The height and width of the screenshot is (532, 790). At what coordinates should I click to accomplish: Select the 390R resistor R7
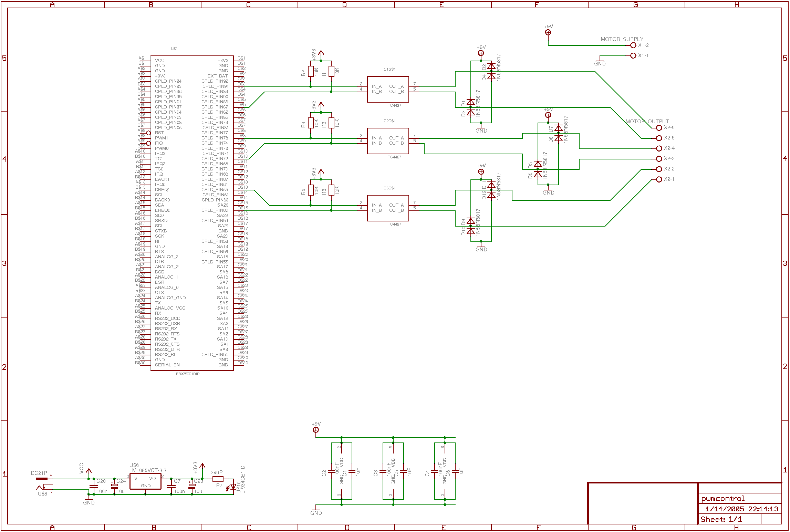pos(218,479)
